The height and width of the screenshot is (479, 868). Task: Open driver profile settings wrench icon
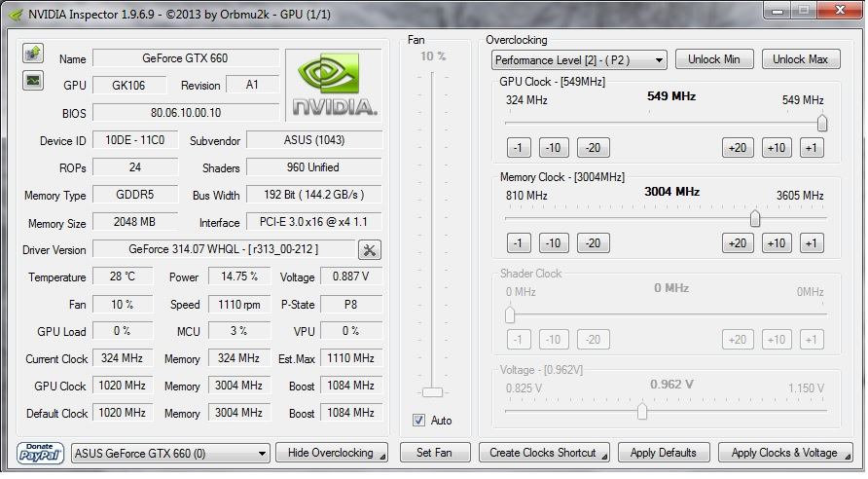[369, 250]
